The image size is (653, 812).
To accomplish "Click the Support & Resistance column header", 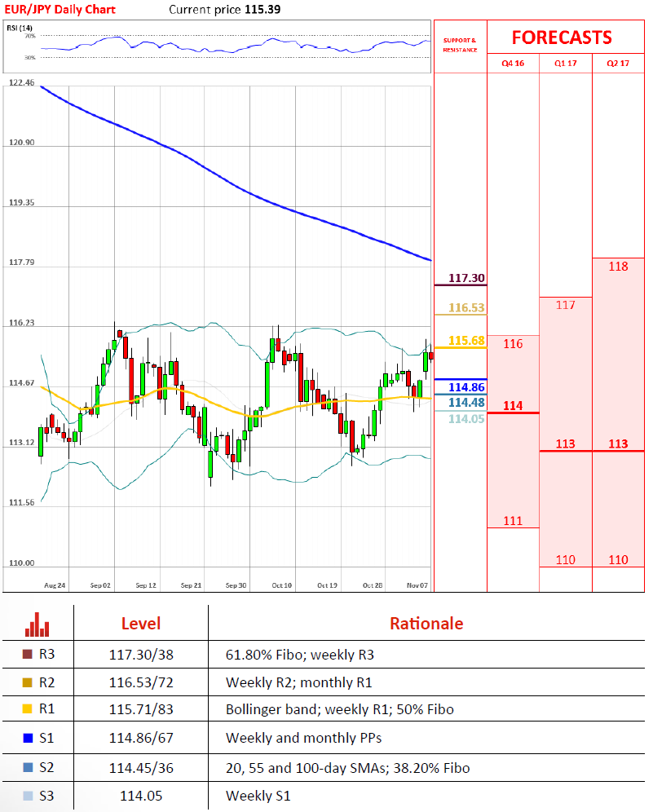I will pyautogui.click(x=460, y=45).
